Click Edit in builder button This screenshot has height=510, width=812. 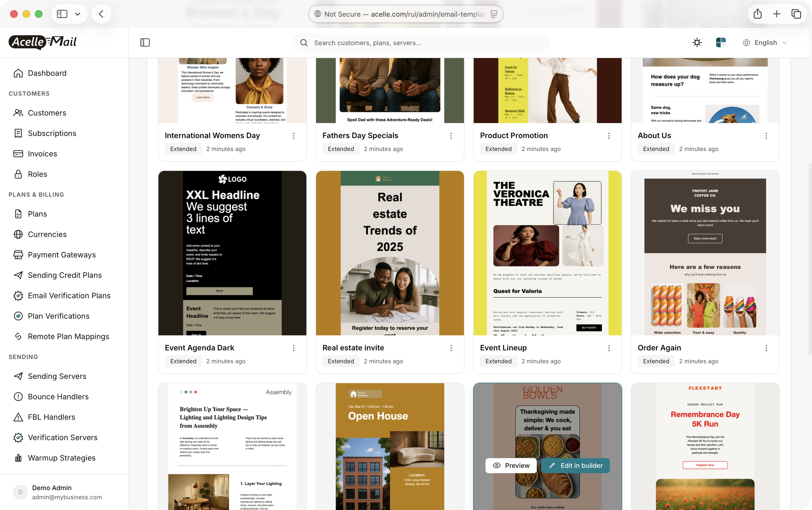click(x=575, y=465)
